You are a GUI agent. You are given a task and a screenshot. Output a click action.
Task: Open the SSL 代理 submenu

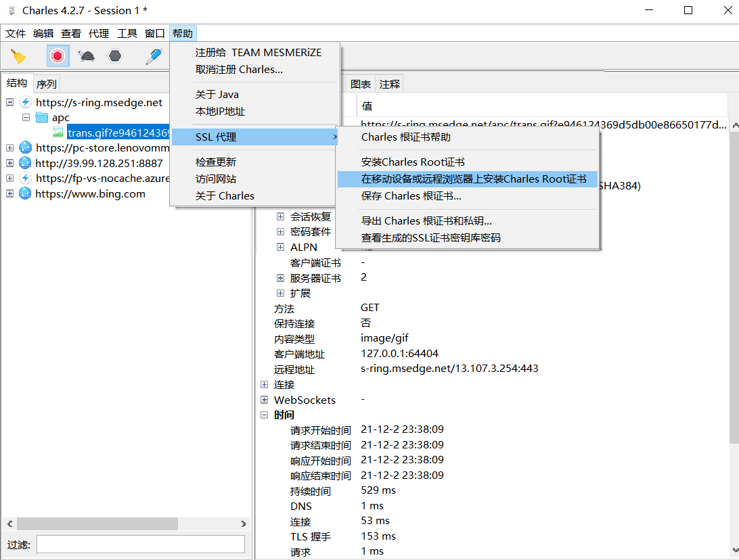[x=255, y=137]
